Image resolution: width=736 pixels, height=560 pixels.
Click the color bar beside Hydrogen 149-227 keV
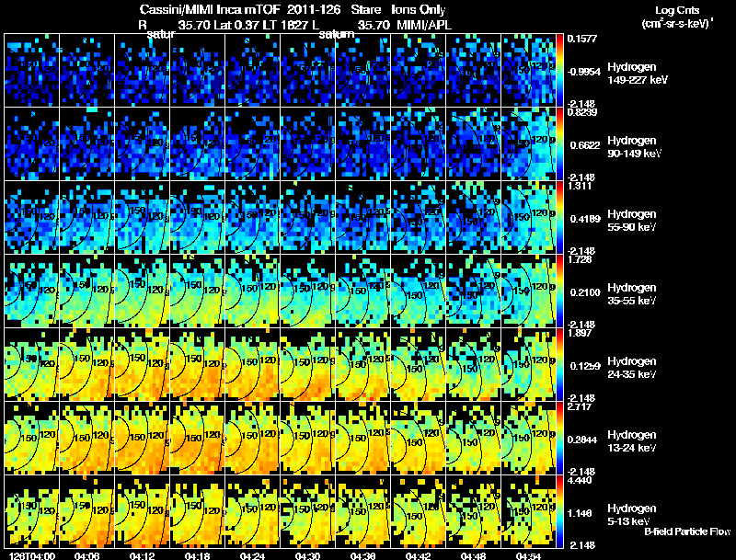click(559, 70)
